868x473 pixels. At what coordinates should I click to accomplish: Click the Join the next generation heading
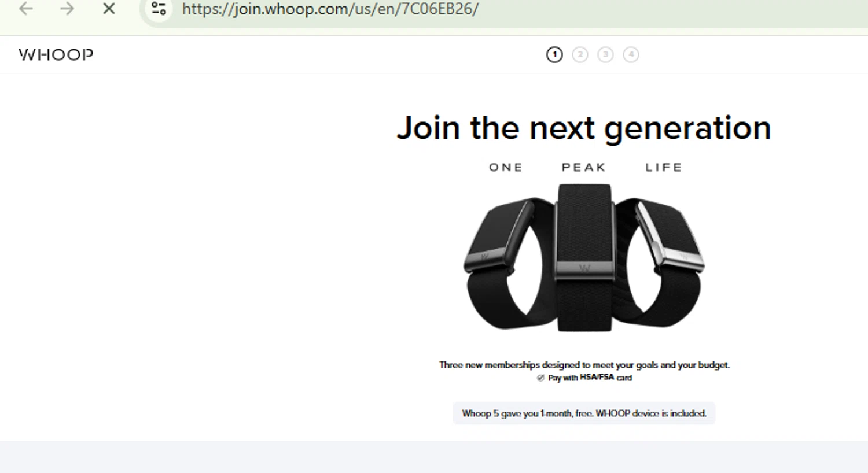[x=584, y=128]
